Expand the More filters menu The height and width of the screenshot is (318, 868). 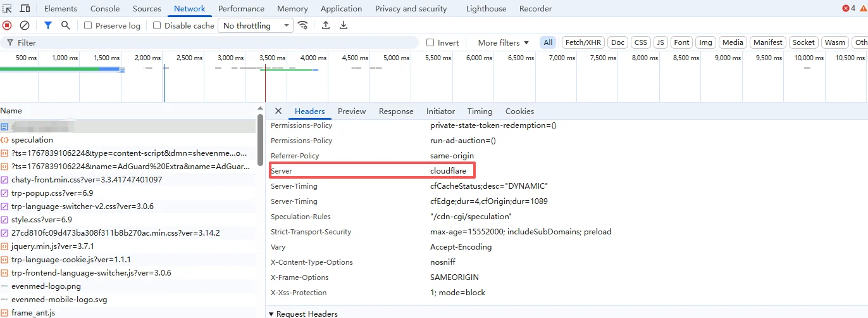point(503,42)
